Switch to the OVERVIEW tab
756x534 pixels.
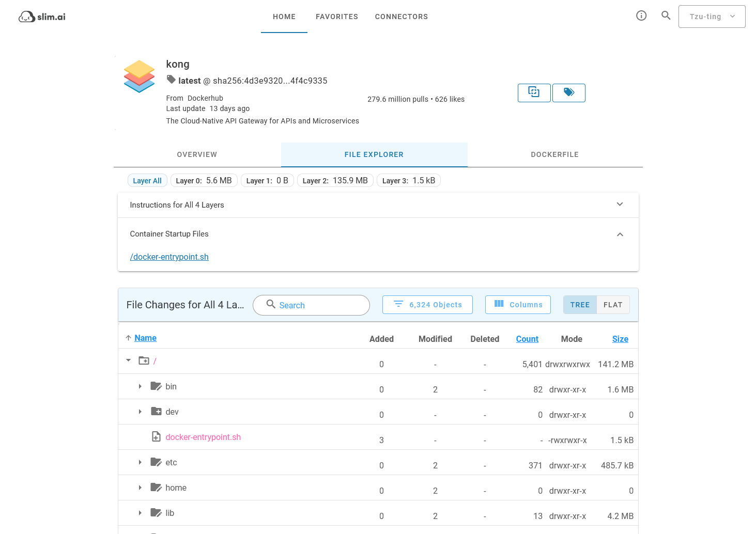[x=197, y=154]
